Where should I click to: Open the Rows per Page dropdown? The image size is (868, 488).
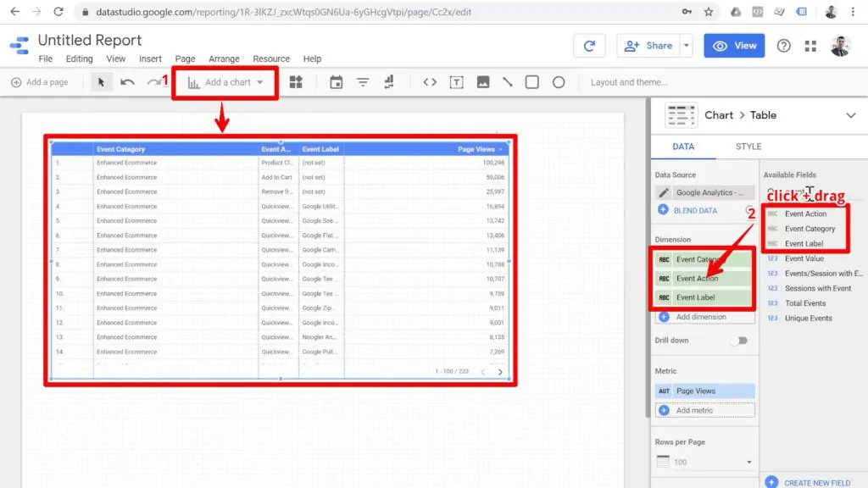(704, 462)
